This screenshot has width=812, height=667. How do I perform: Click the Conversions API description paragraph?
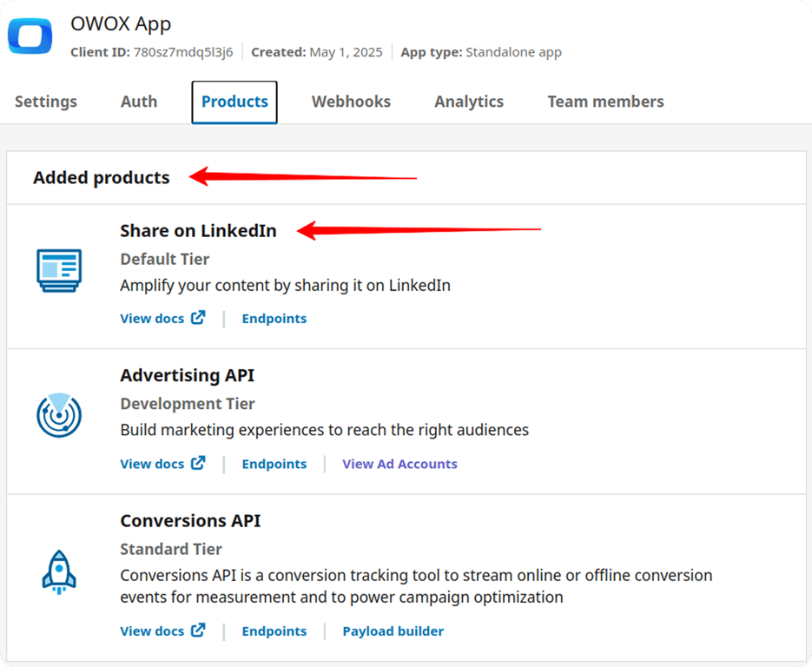[416, 586]
